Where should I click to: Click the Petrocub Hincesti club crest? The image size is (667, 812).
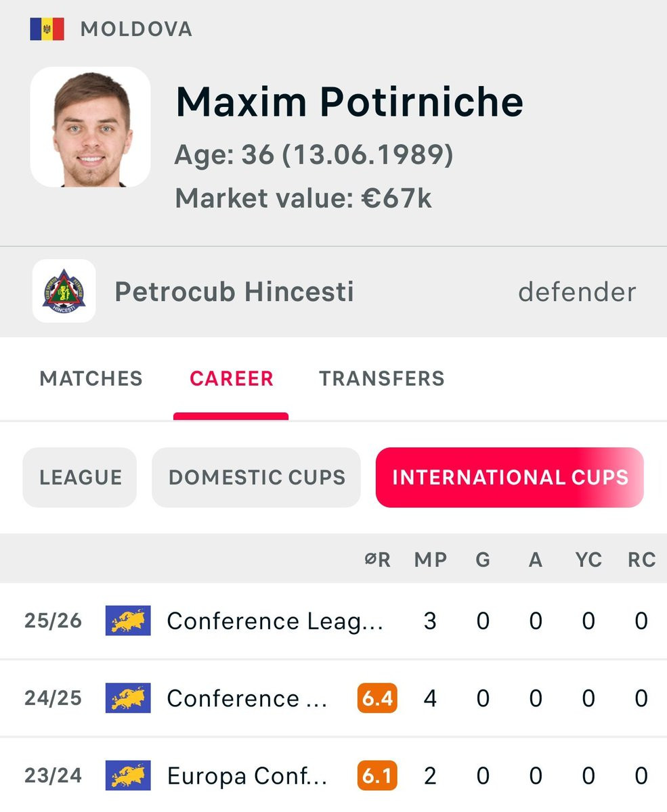64,291
